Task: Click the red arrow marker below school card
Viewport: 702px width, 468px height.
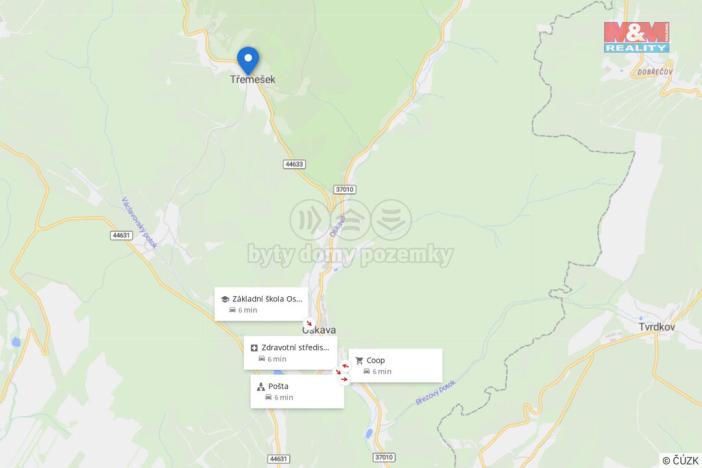Action: point(309,323)
